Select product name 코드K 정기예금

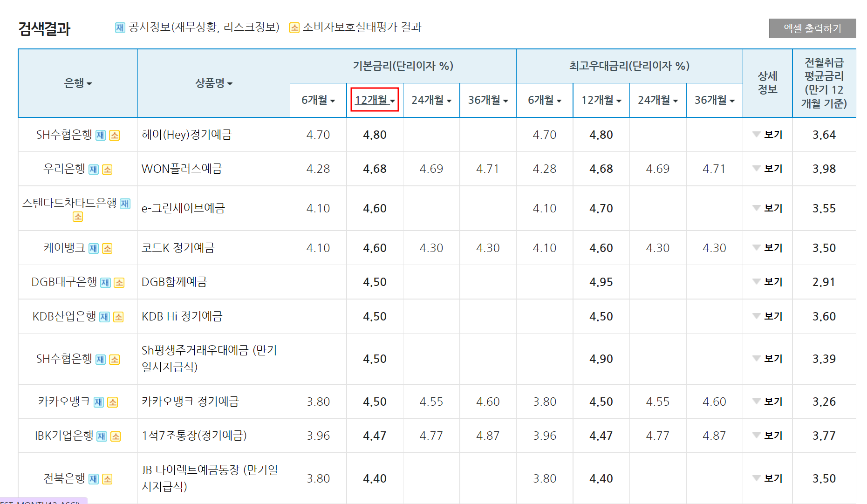pyautogui.click(x=178, y=248)
